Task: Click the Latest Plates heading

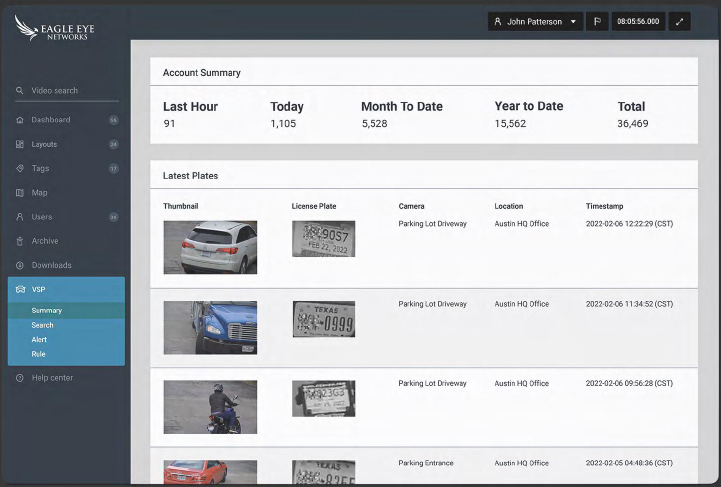Action: point(190,176)
